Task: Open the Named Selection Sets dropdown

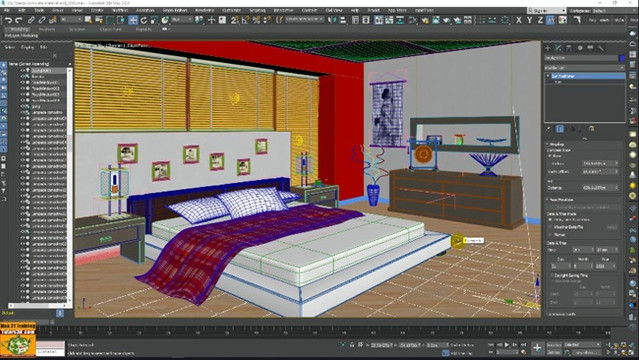Action: pyautogui.click(x=304, y=20)
